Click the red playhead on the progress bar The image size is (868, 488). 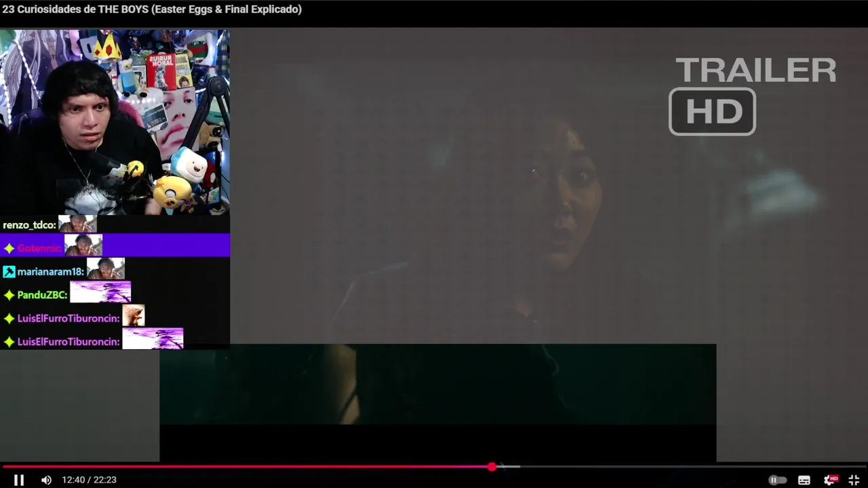point(492,466)
